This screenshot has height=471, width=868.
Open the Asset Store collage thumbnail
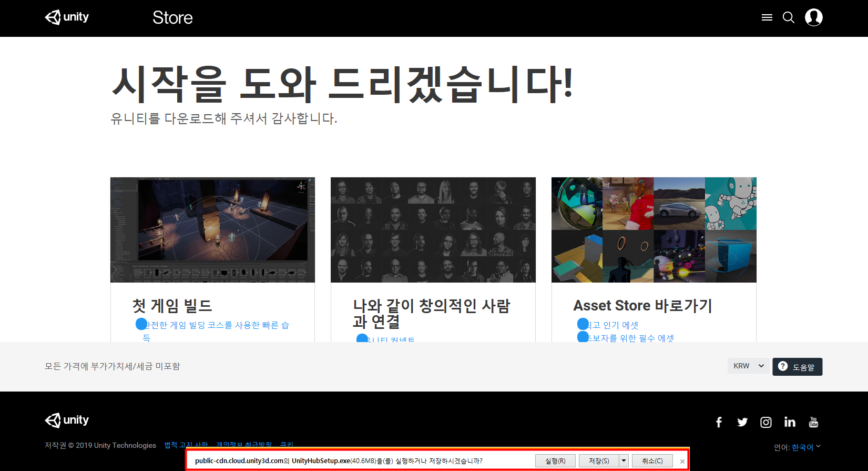(x=654, y=230)
